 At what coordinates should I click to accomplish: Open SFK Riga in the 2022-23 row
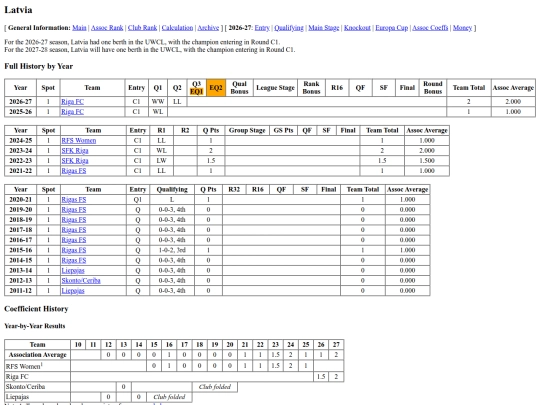point(75,160)
